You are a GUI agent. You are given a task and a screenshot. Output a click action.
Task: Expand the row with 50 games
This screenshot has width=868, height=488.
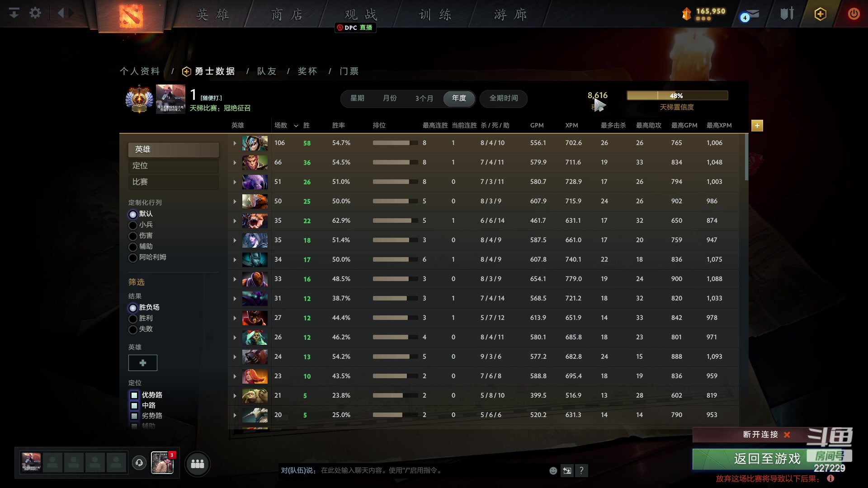(235, 202)
